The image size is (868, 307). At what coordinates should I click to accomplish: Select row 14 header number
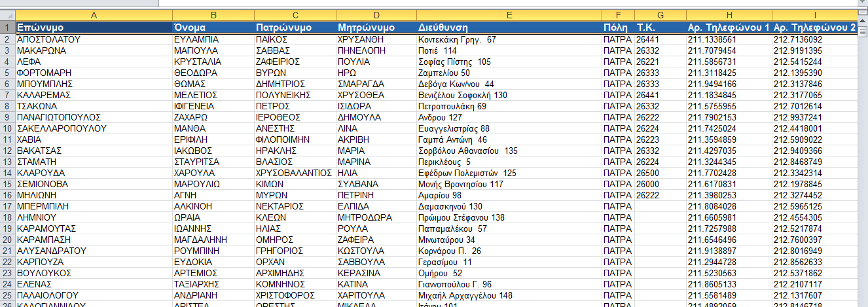click(x=7, y=173)
